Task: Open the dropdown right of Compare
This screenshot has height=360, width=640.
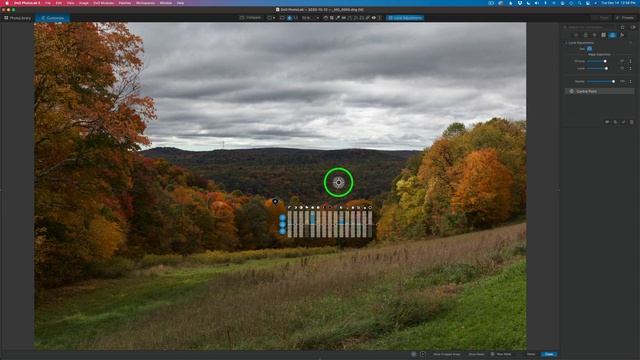Action: [x=271, y=18]
